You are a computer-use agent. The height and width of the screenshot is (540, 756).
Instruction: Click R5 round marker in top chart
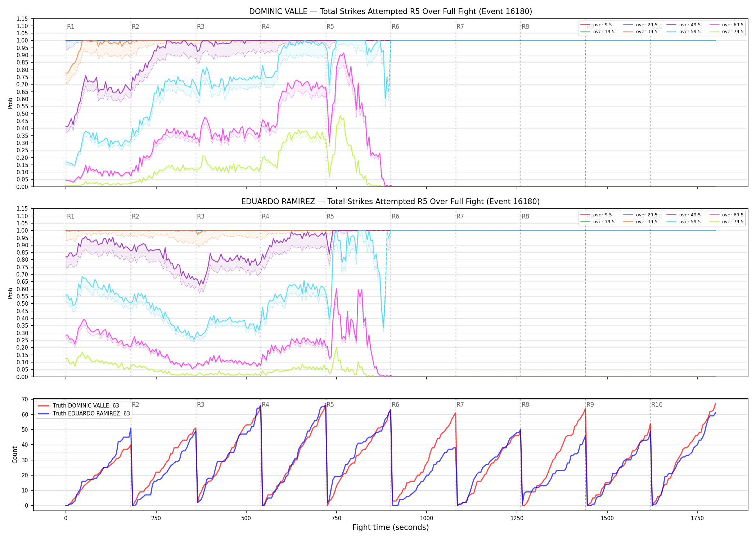tap(330, 27)
